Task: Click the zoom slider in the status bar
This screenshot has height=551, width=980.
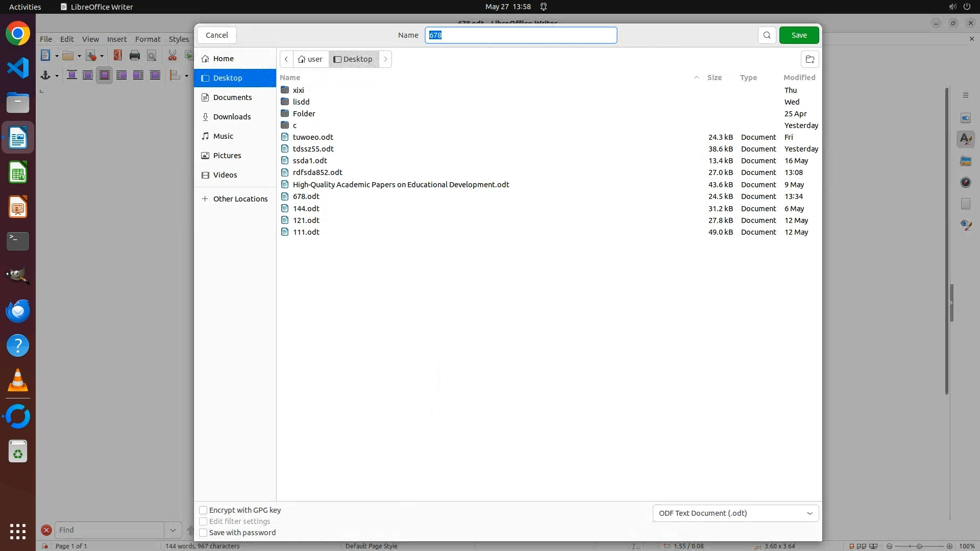Action: 919,546
